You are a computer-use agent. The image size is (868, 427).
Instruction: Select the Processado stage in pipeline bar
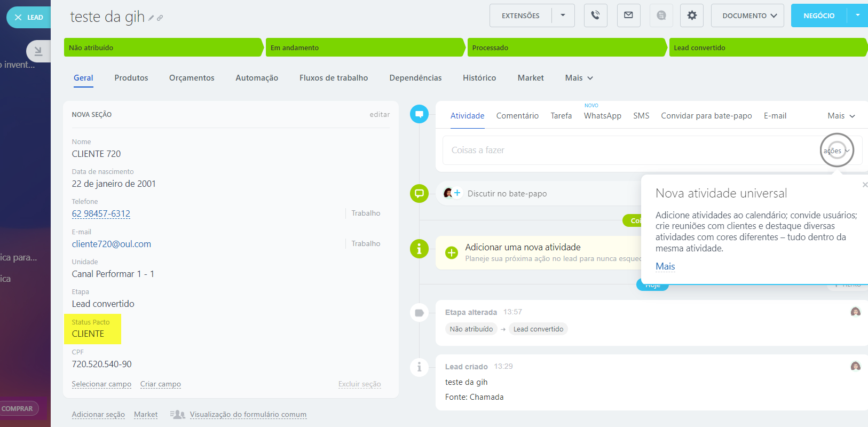566,48
